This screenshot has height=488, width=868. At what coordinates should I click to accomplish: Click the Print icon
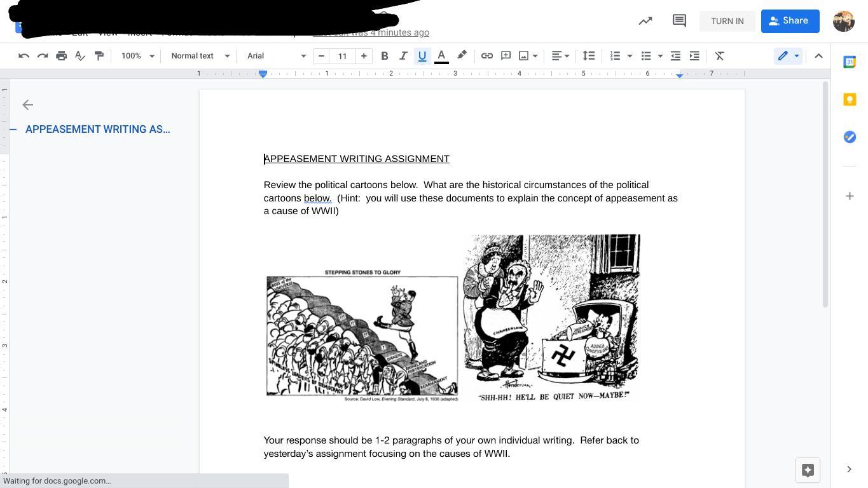click(61, 56)
